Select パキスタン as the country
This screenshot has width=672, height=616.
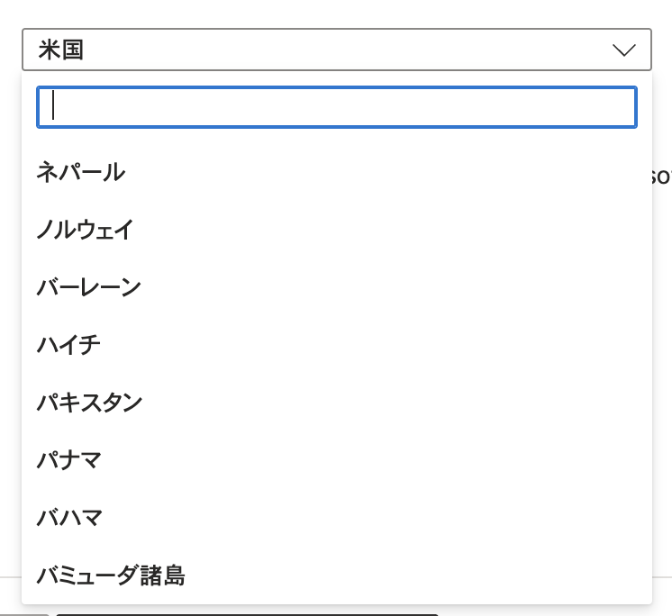(89, 403)
